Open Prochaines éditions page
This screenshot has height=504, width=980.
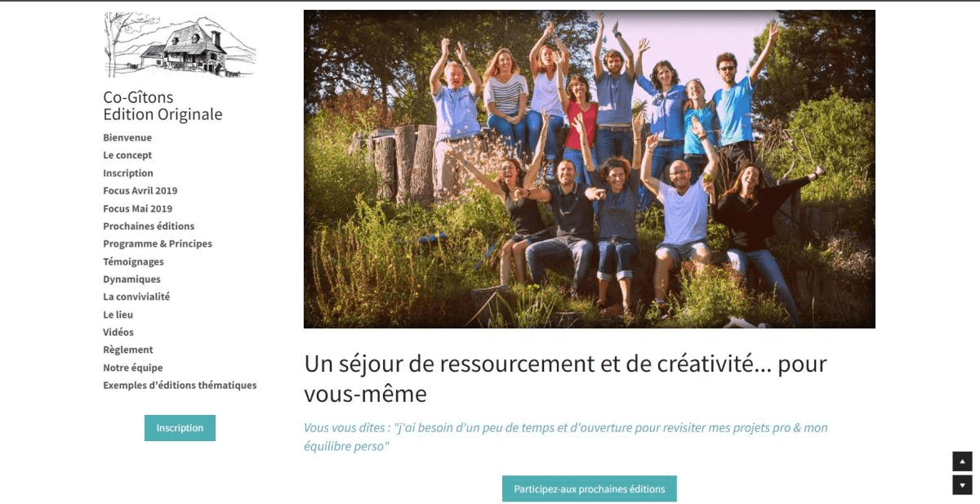(149, 226)
